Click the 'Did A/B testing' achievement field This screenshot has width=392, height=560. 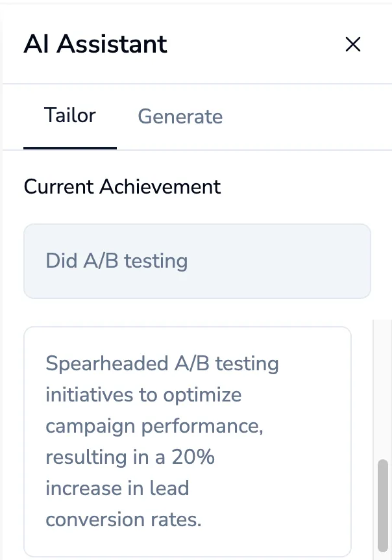pyautogui.click(x=197, y=261)
